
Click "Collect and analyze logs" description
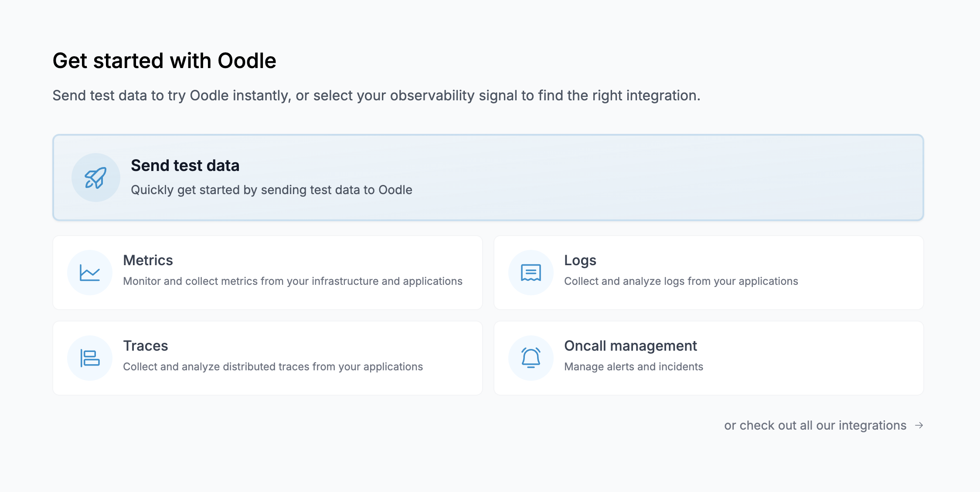pos(681,281)
